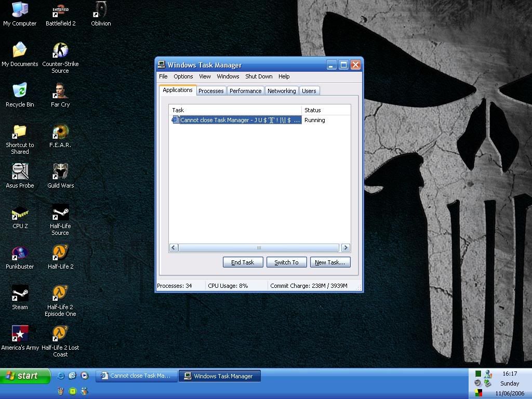532x399 pixels.
Task: Select the CPU Z shortcut icon
Action: 20,217
